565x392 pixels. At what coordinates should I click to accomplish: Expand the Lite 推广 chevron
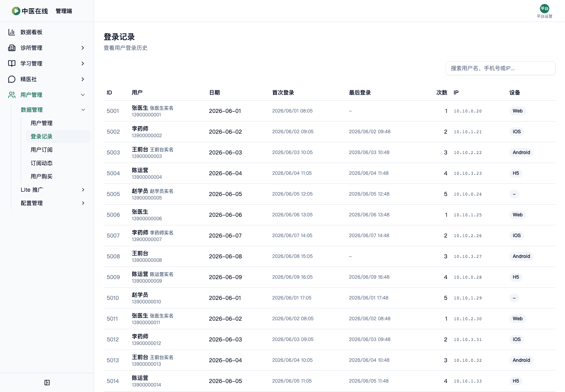pos(83,190)
